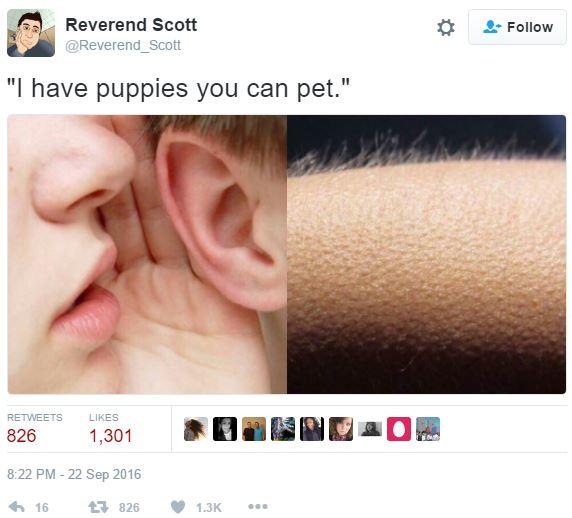The height and width of the screenshot is (518, 572).
Task: Click the reply arrow icon
Action: pyautogui.click(x=17, y=507)
